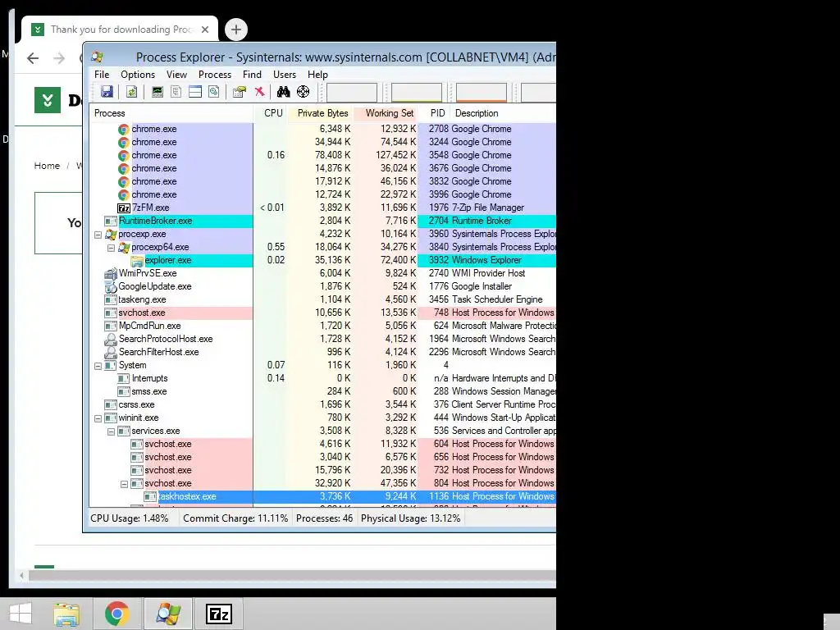This screenshot has width=840, height=630.
Task: Close the 'Thank you for downloading' tab
Action: (204, 30)
